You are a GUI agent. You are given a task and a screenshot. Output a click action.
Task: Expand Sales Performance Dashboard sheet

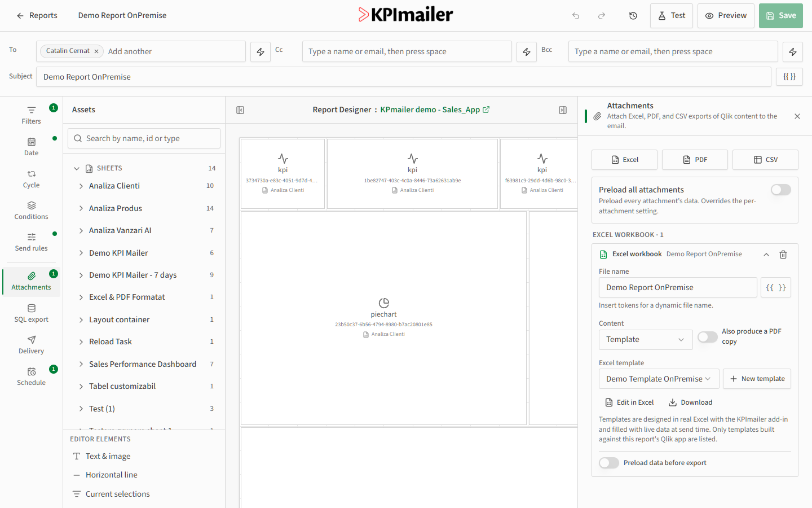click(x=81, y=364)
